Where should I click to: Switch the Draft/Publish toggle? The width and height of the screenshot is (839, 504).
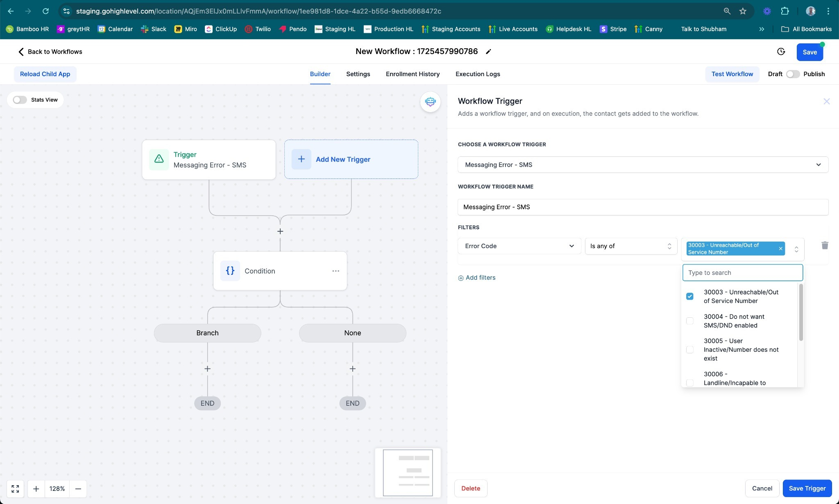click(793, 74)
